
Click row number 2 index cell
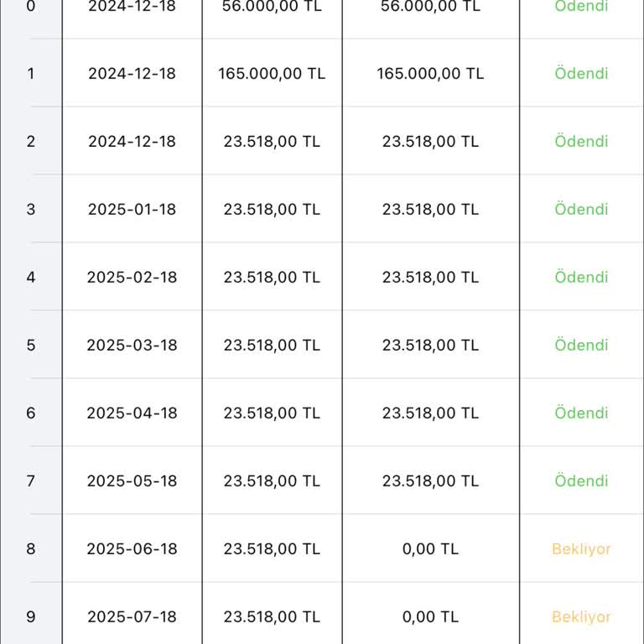31,141
